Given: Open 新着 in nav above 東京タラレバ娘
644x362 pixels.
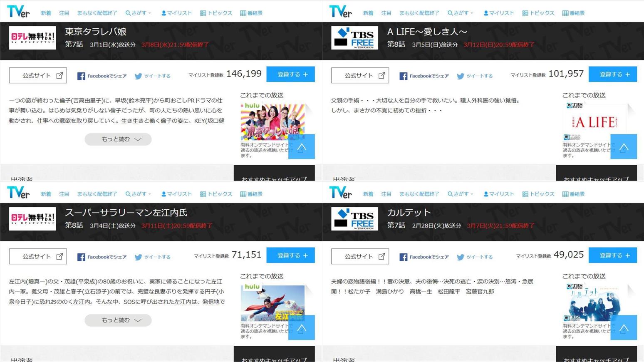Looking at the screenshot, I should (x=46, y=13).
